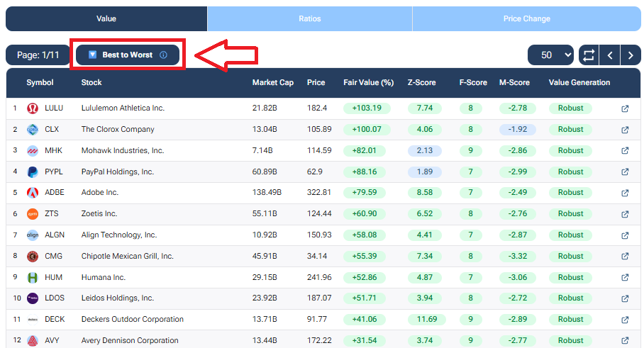Click the Chipotle logo icon

point(33,256)
